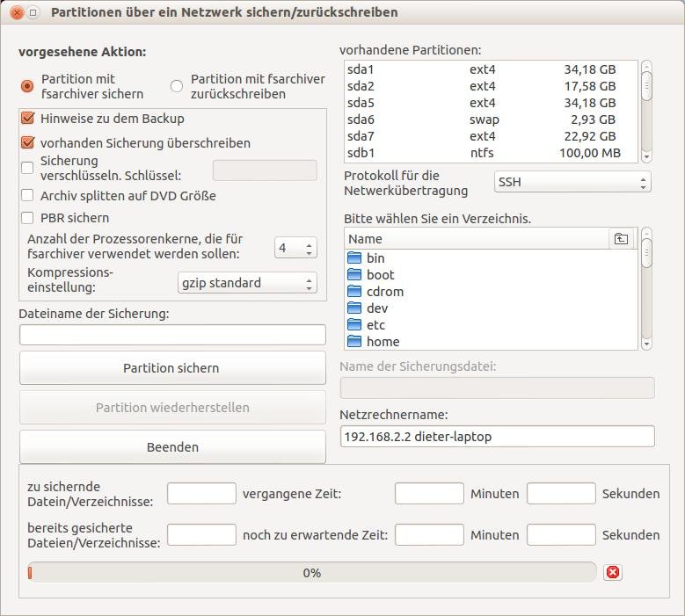This screenshot has height=616, width=685.
Task: Click the 'Dateiname der Sicherung' input field
Action: point(172,335)
